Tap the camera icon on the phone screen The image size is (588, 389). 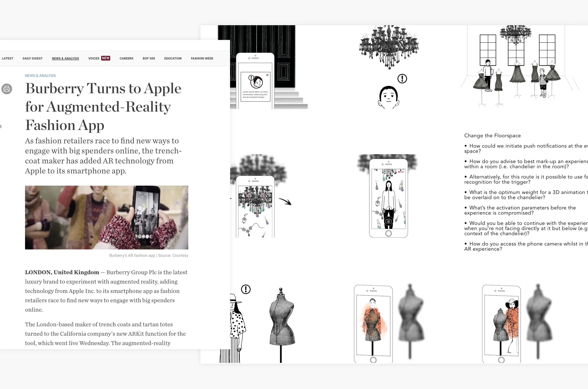coord(388,221)
